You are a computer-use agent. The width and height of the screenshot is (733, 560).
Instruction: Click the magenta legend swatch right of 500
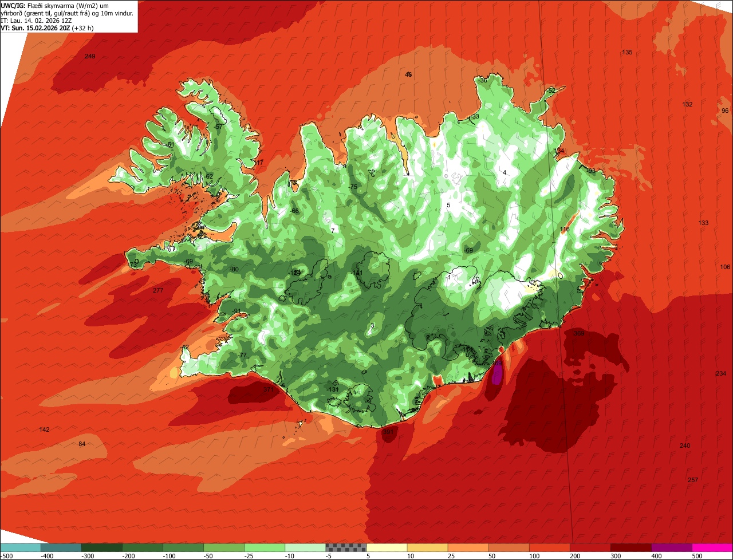pyautogui.click(x=712, y=547)
